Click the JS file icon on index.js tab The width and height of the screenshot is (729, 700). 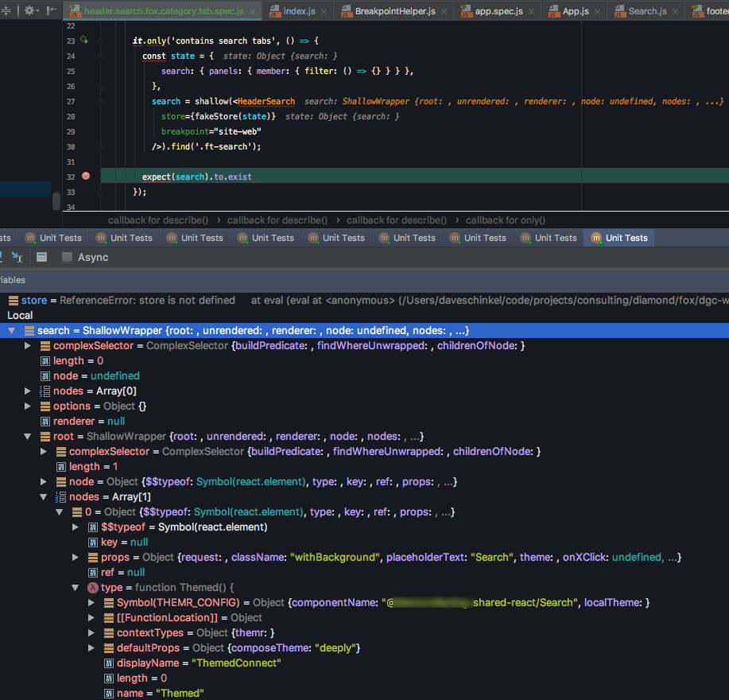click(x=275, y=10)
